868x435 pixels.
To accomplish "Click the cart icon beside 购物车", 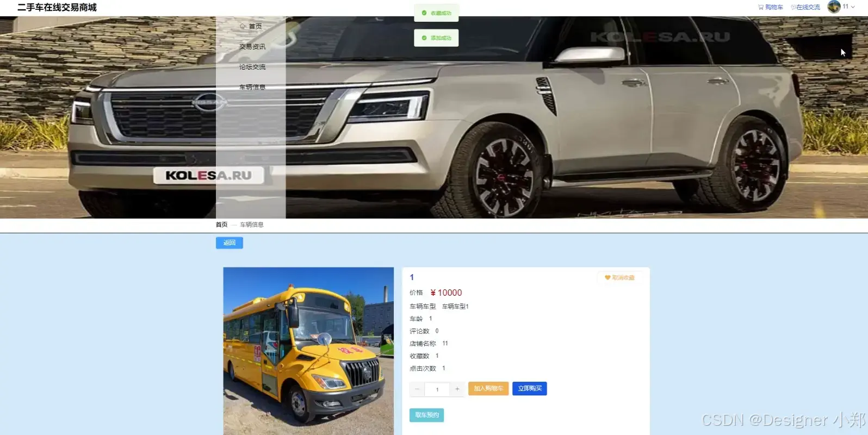I will (x=761, y=7).
